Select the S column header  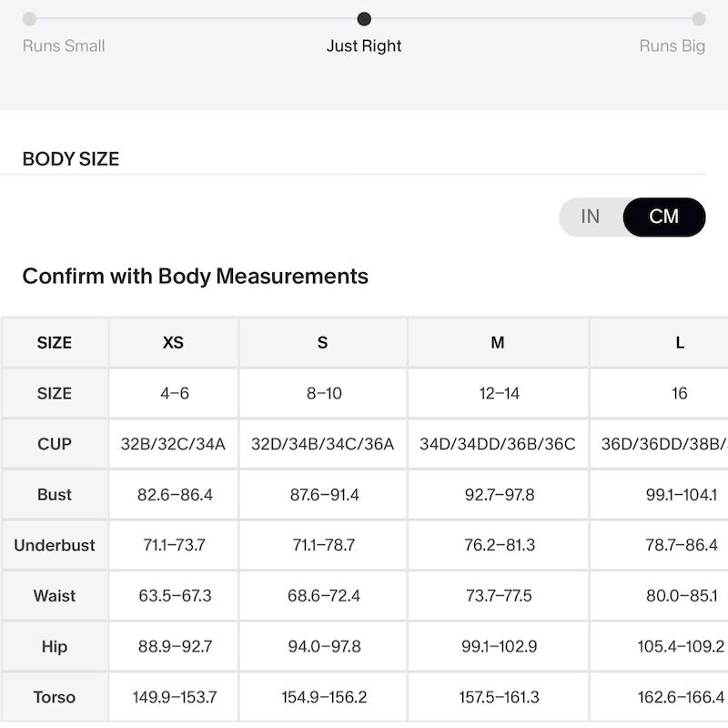point(323,343)
